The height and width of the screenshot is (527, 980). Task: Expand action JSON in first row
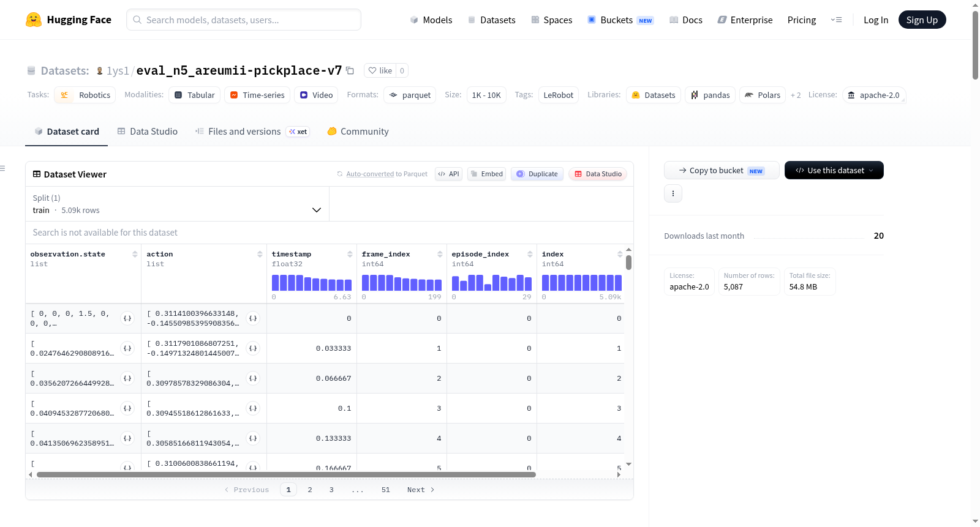253,318
